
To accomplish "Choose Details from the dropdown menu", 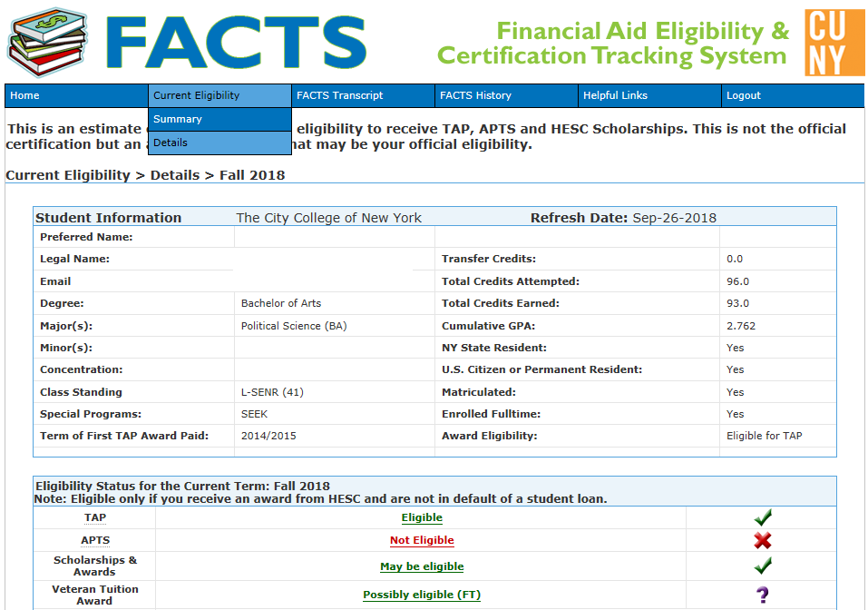I will pyautogui.click(x=219, y=143).
